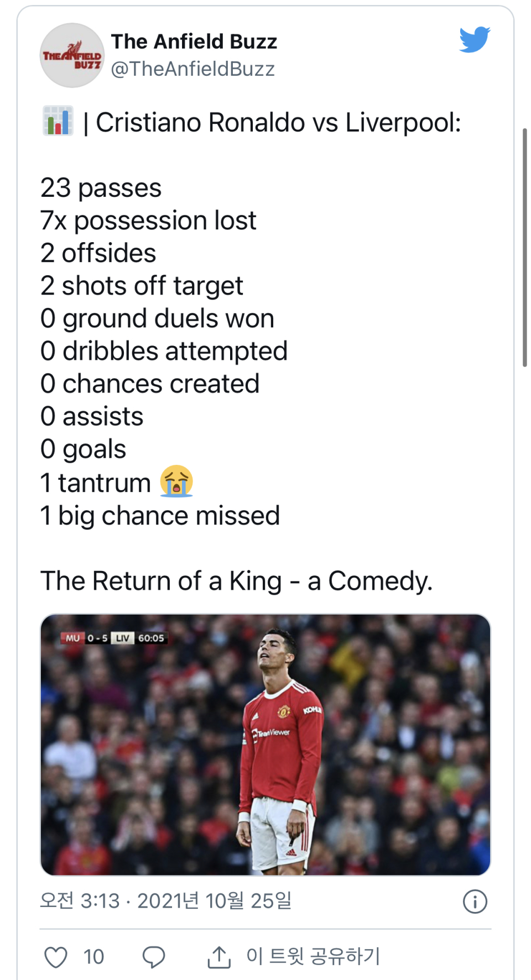The image size is (531, 980).
Task: Visit the @TheAnfieldBuzz handle link
Action: coord(192,69)
